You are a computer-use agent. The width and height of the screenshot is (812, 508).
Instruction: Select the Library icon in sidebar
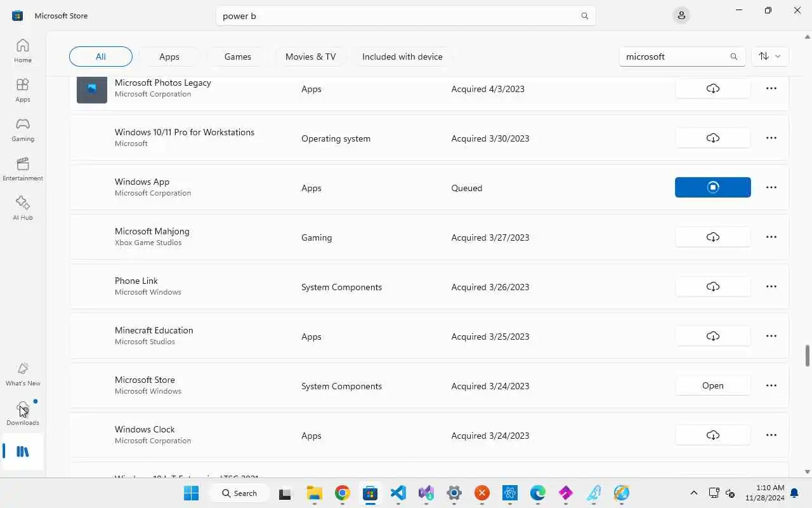click(x=23, y=451)
